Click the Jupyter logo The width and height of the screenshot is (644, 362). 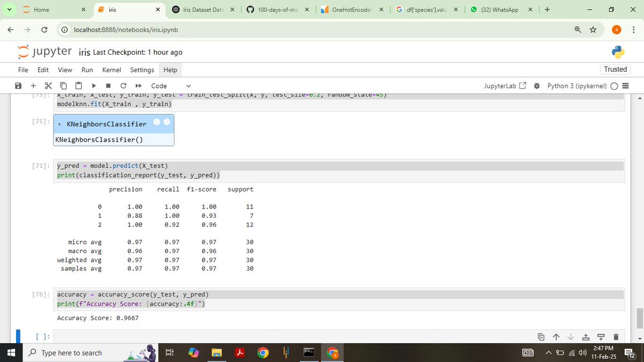pyautogui.click(x=45, y=51)
